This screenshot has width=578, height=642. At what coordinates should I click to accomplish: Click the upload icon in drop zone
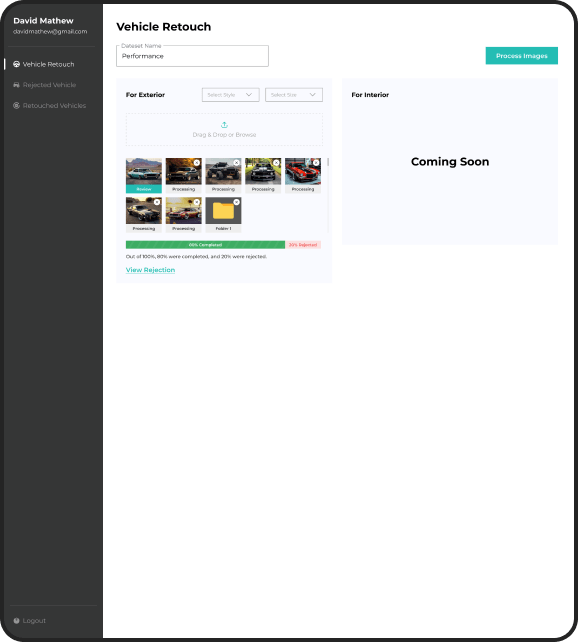(224, 125)
